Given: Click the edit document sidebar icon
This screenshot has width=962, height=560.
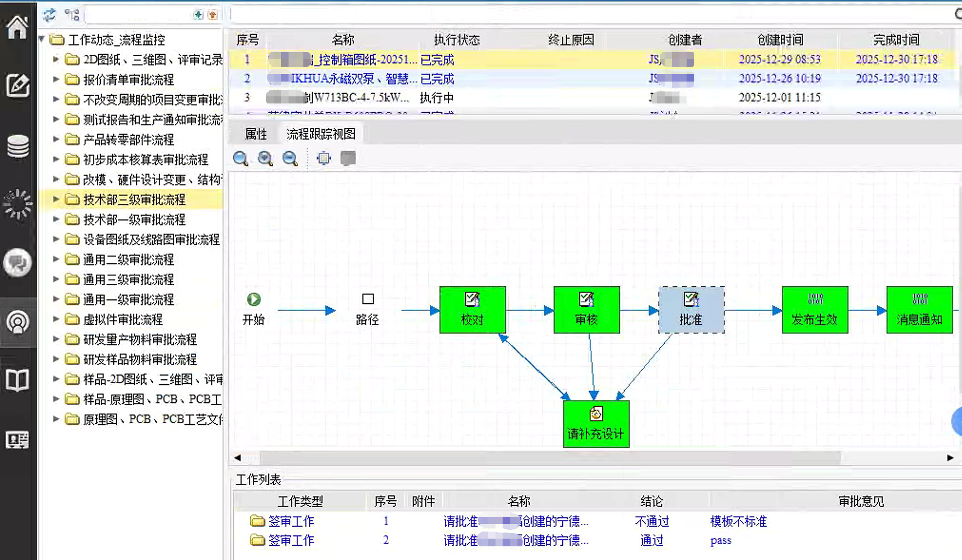Looking at the screenshot, I should [x=18, y=85].
